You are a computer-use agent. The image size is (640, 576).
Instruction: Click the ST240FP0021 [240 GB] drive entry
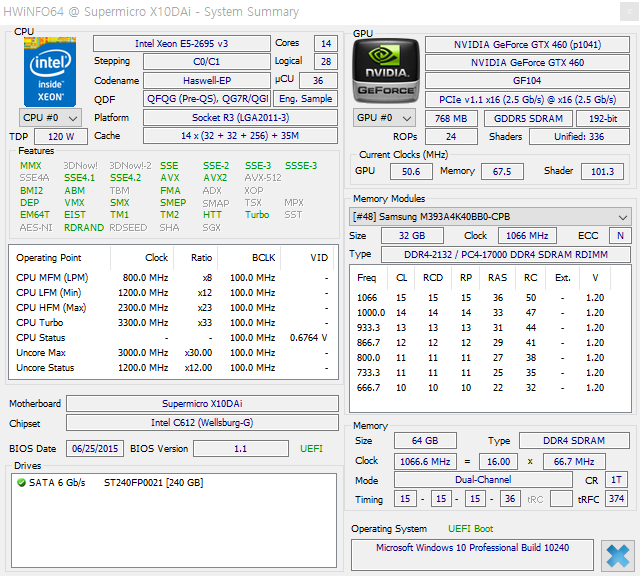pos(153,483)
